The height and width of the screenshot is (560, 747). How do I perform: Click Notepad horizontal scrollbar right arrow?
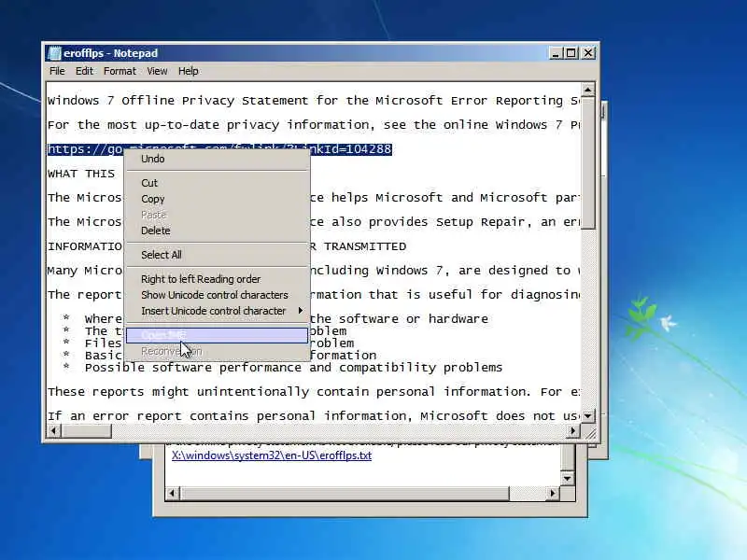[573, 431]
